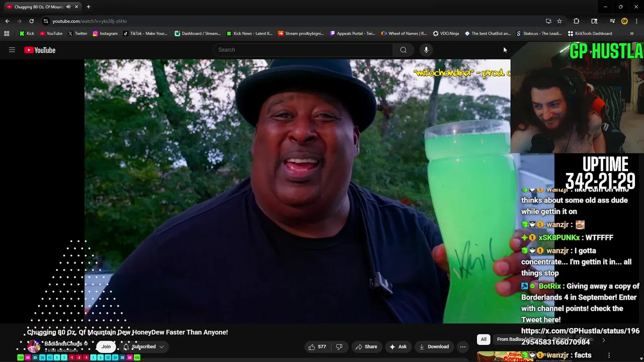Open the Chrome three-dot menu
The width and height of the screenshot is (644, 362).
(637, 21)
